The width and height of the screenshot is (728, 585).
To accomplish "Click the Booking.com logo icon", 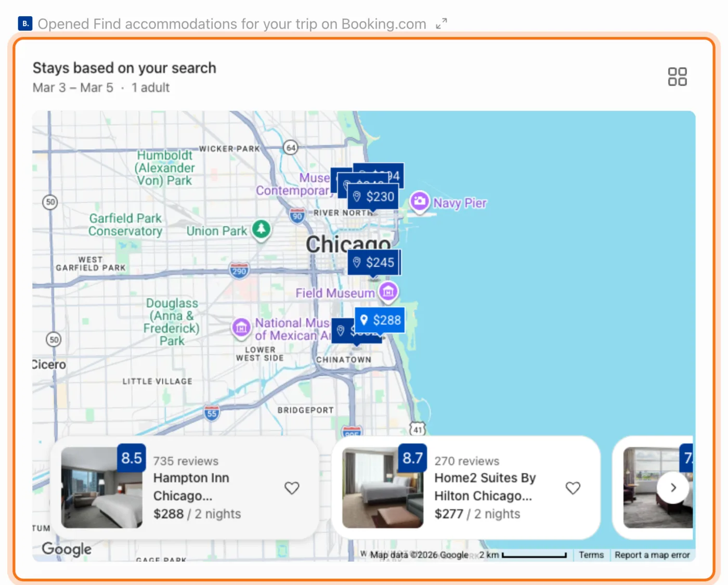I will coord(25,23).
